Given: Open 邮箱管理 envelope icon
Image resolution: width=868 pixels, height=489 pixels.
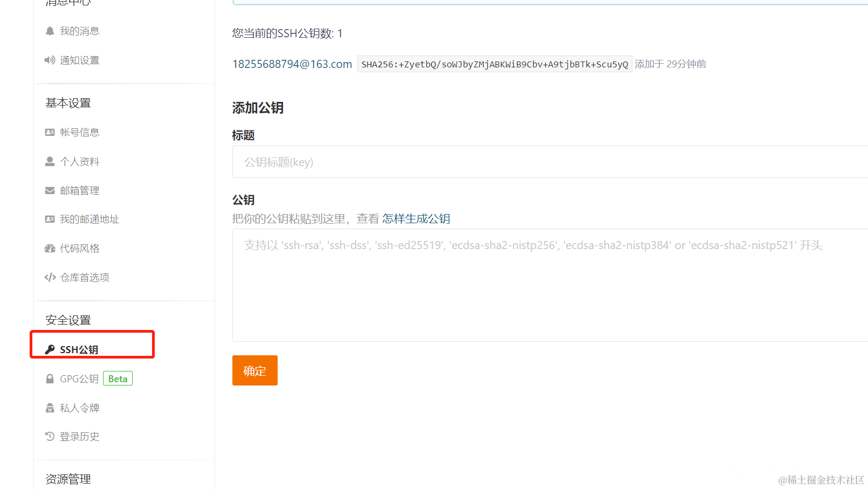Looking at the screenshot, I should point(50,190).
